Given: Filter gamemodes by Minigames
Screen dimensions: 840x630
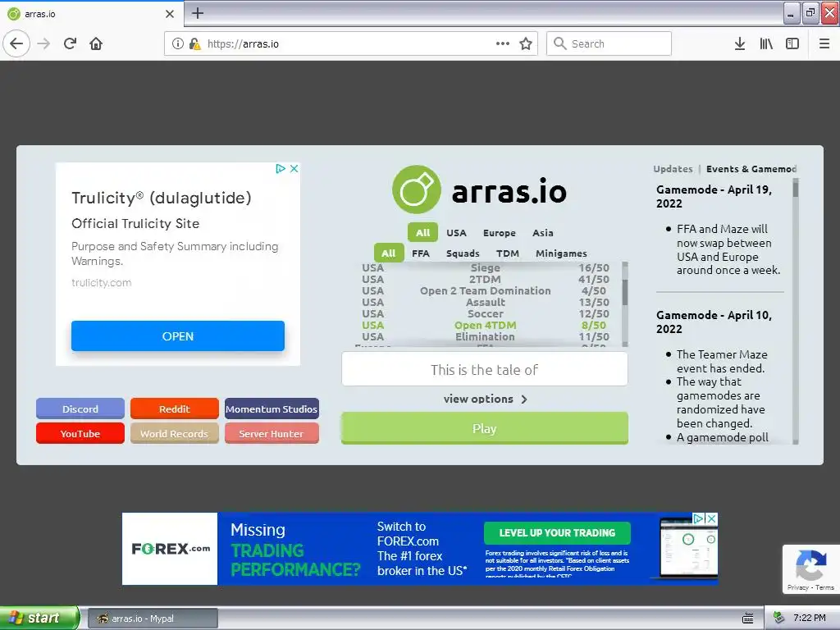Looking at the screenshot, I should tap(561, 253).
